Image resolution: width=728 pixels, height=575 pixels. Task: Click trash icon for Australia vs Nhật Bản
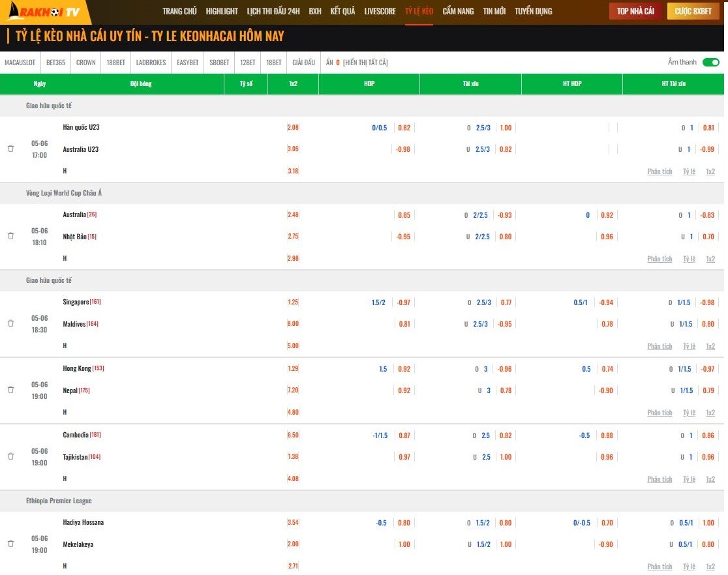[x=10, y=236]
